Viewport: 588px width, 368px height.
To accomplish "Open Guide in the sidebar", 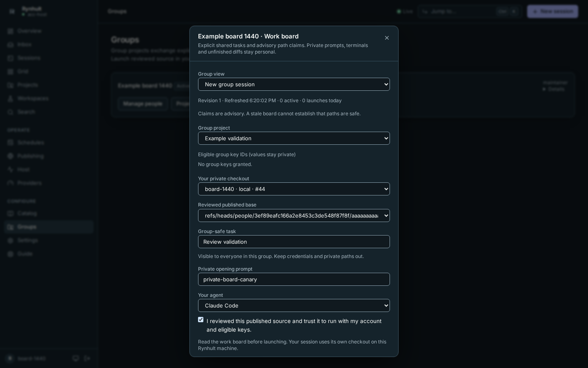I will click(x=49, y=254).
